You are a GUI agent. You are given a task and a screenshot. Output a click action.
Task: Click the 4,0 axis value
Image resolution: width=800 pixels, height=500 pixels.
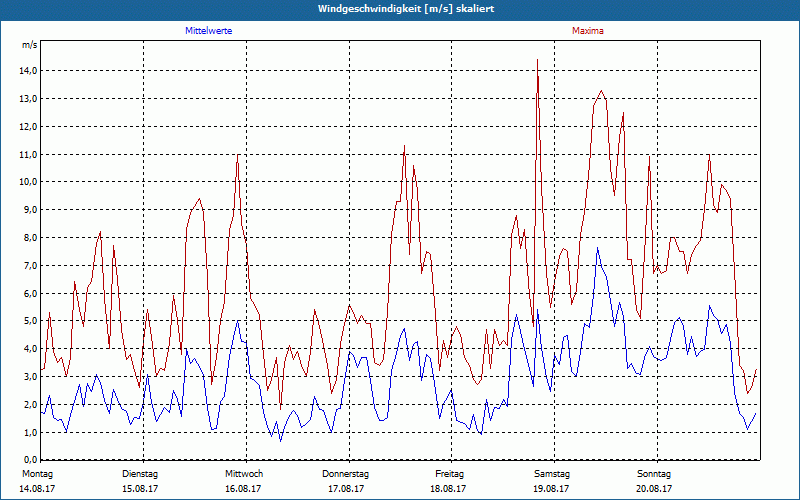31,349
